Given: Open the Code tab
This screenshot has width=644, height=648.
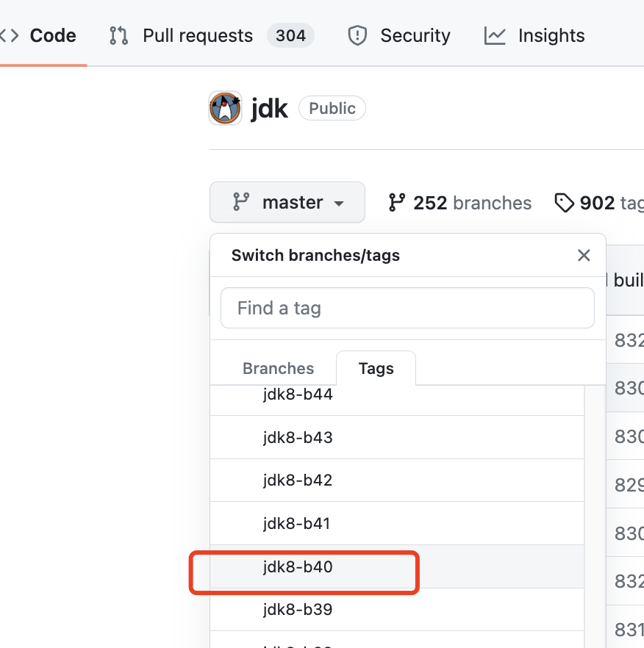Looking at the screenshot, I should 52,35.
